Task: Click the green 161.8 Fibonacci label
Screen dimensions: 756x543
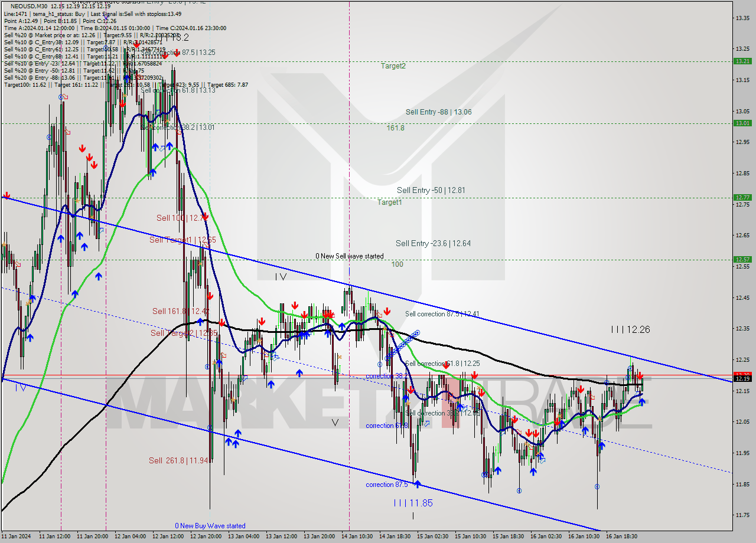Action: 396,127
